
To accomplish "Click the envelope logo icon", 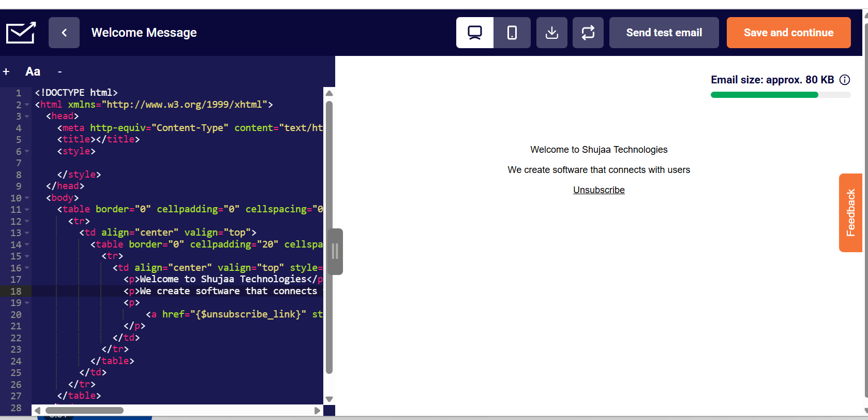I will click(21, 33).
